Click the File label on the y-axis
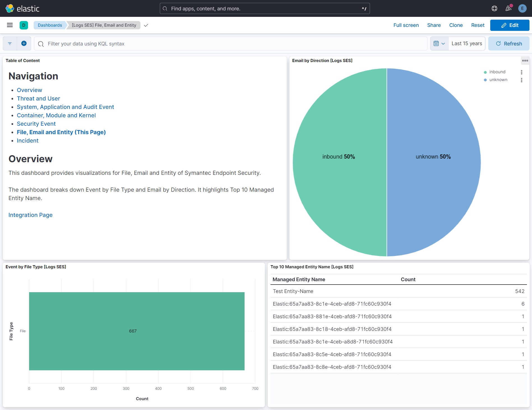The image size is (532, 410). click(x=23, y=331)
